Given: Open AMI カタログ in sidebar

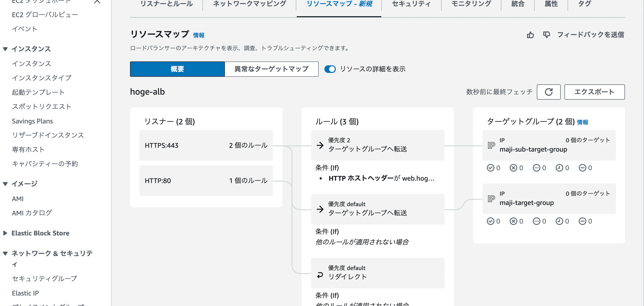Looking at the screenshot, I should pos(32,213).
